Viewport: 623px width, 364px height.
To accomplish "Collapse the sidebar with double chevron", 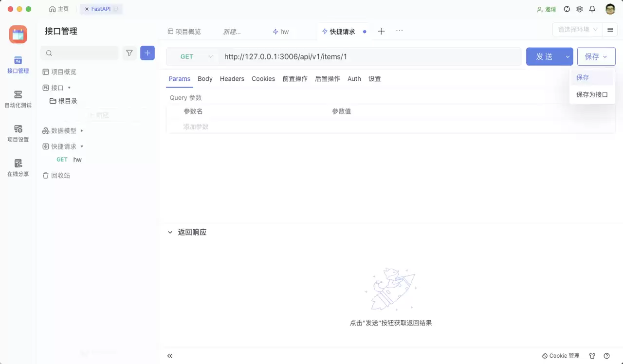I will [x=170, y=356].
